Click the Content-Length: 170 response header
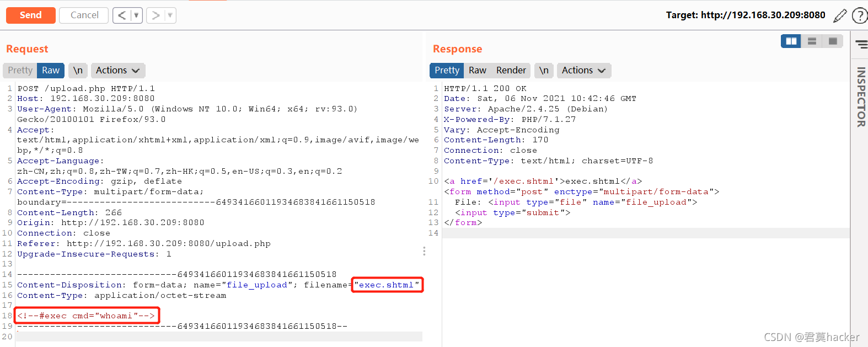 tap(496, 140)
